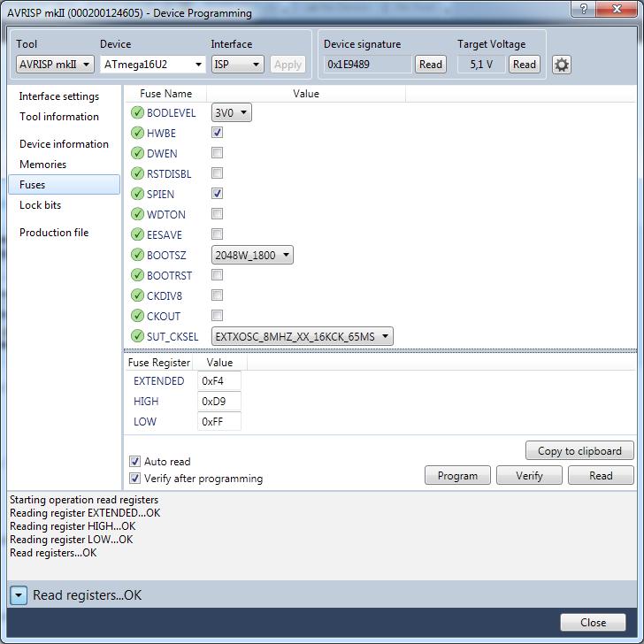This screenshot has height=644, width=644.
Task: Click the EXTENDED fuse register value field
Action: [x=219, y=380]
